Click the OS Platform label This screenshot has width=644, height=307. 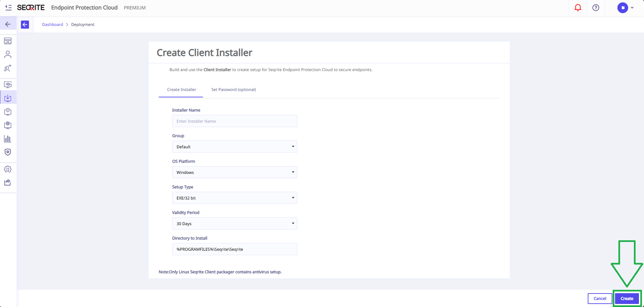click(x=184, y=161)
